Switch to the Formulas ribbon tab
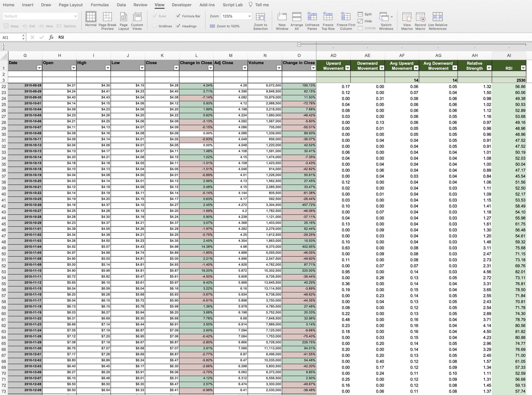 (x=100, y=5)
